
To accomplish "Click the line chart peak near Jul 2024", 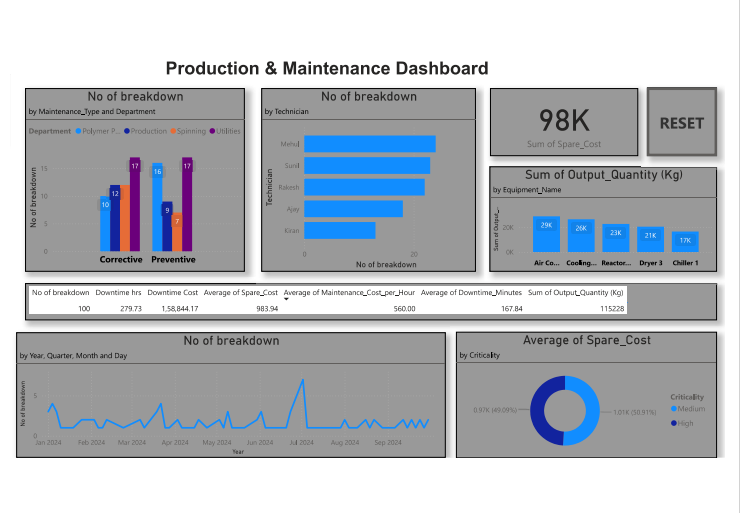I will pos(303,380).
